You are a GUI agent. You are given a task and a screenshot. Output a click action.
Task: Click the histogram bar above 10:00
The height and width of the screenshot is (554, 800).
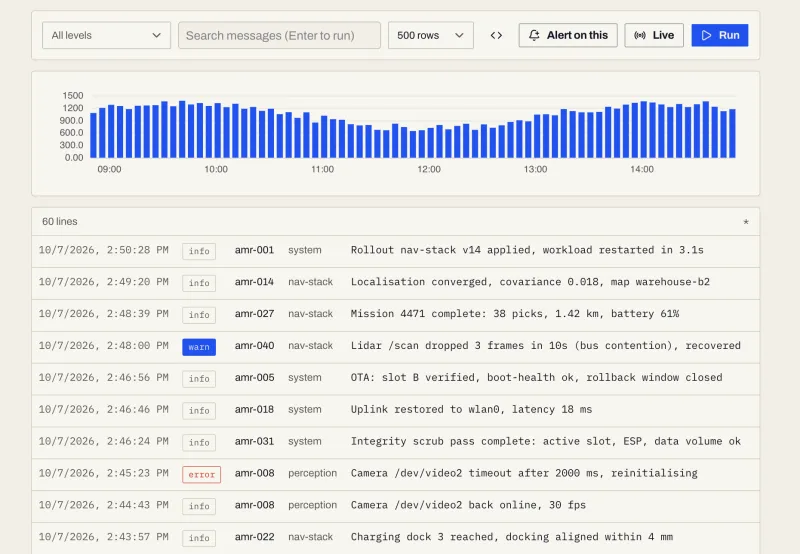pos(217,130)
